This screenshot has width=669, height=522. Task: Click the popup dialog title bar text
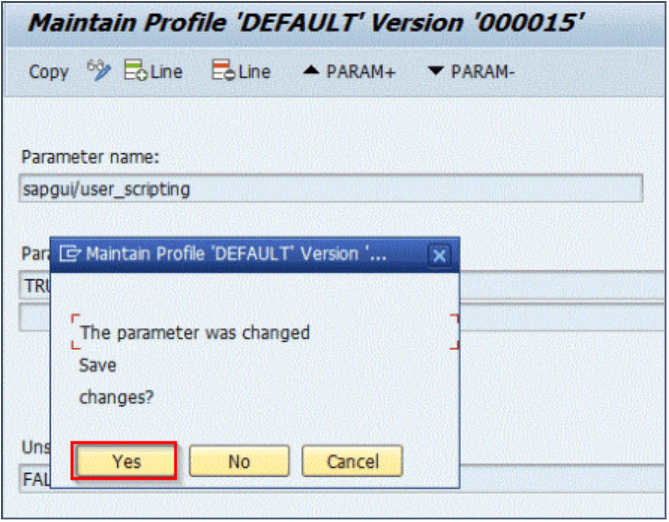click(235, 254)
